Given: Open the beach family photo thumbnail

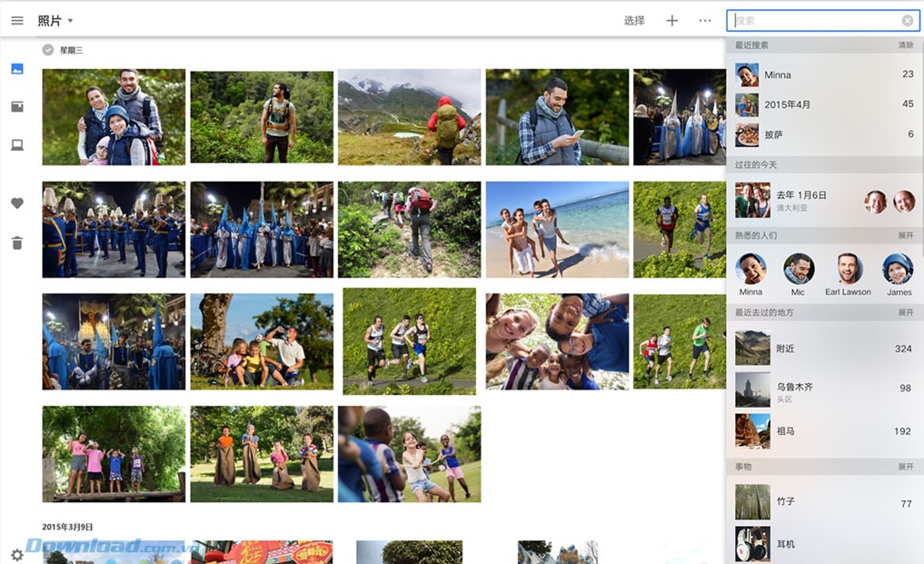Looking at the screenshot, I should click(557, 229).
